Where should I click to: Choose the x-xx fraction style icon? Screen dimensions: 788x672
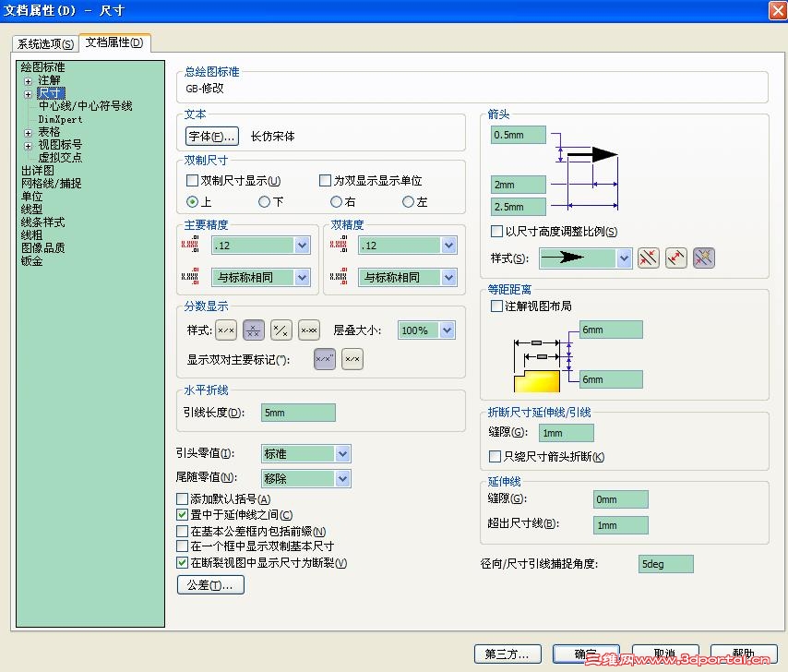309,330
